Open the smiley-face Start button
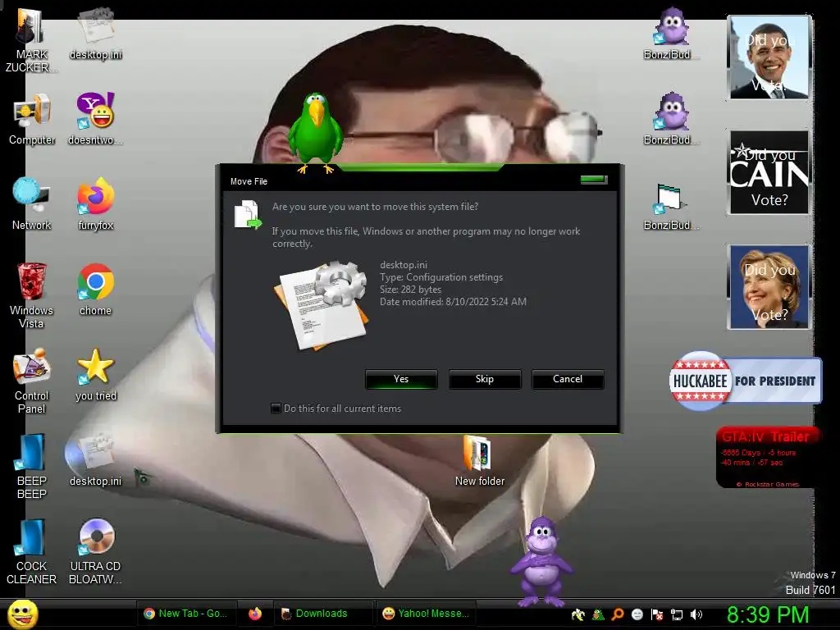Image resolution: width=840 pixels, height=630 pixels. click(x=22, y=614)
